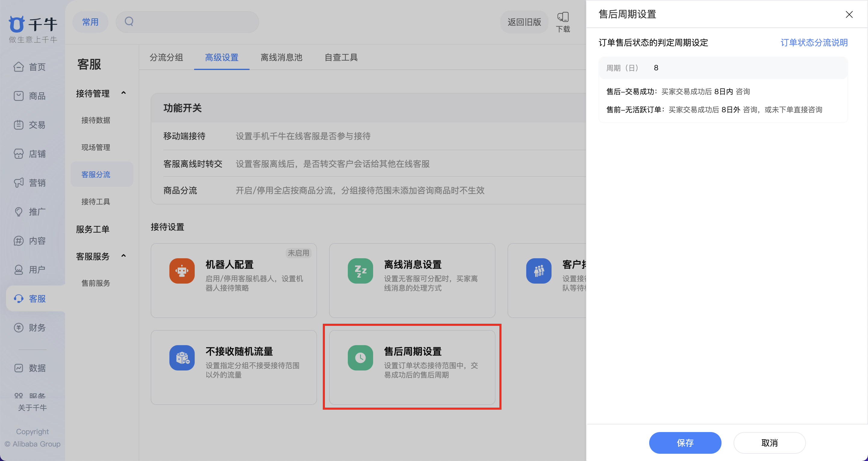Click the search magnifier icon
Image resolution: width=868 pixels, height=461 pixels.
point(129,22)
